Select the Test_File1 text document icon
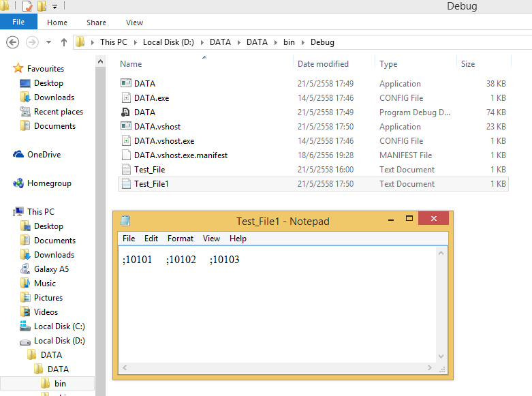The height and width of the screenshot is (396, 532). (x=126, y=184)
